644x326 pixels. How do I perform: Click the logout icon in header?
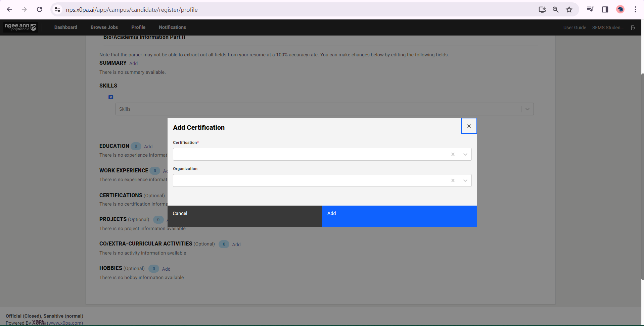point(633,28)
